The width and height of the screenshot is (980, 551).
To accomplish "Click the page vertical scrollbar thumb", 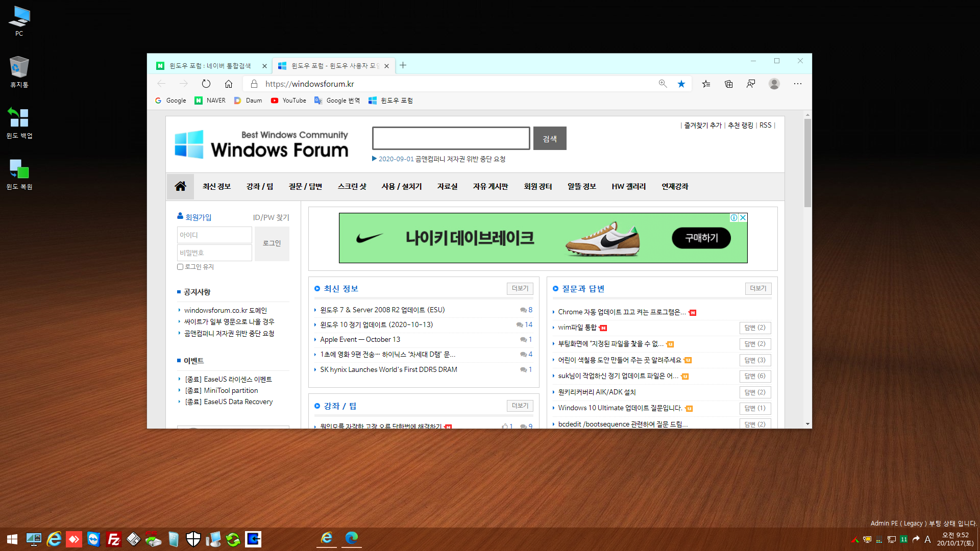I will point(807,162).
